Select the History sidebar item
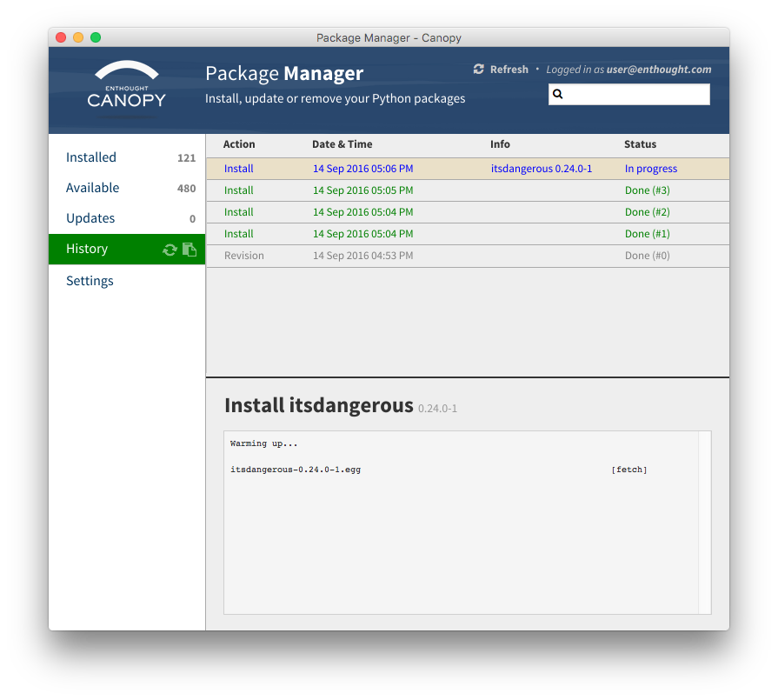This screenshot has width=778, height=700. coord(87,249)
